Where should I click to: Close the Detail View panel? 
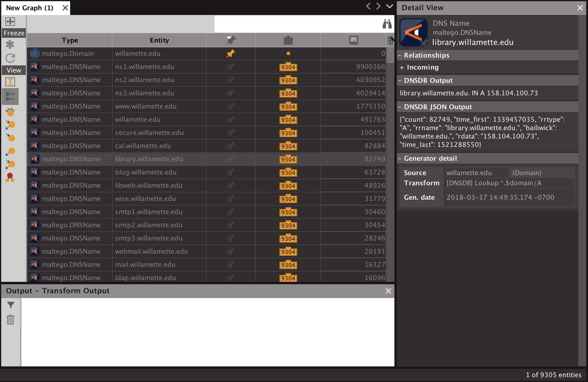pyautogui.click(x=580, y=8)
